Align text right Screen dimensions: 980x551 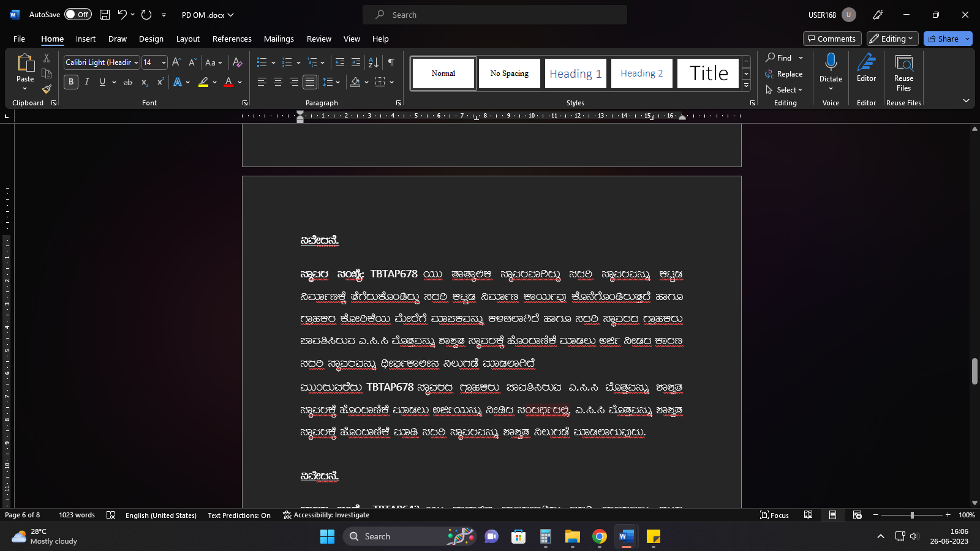coord(294,82)
